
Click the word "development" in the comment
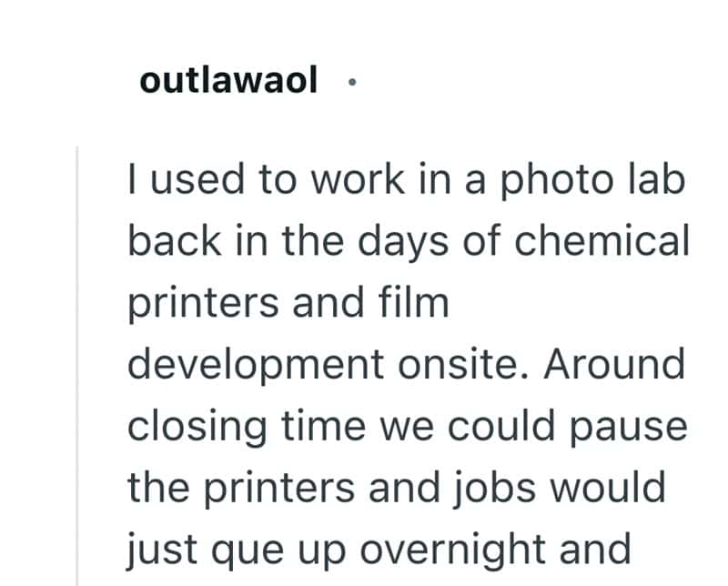pyautogui.click(x=256, y=365)
